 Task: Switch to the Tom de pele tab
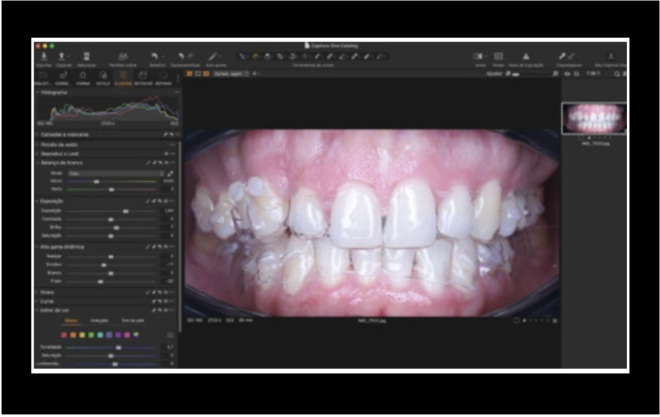point(133,321)
